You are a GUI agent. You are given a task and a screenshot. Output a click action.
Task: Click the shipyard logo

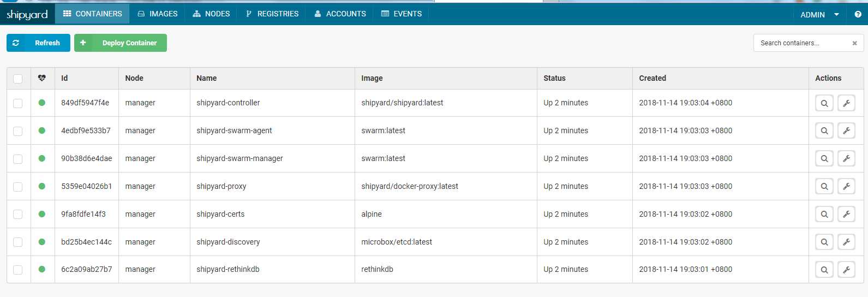[x=27, y=15]
